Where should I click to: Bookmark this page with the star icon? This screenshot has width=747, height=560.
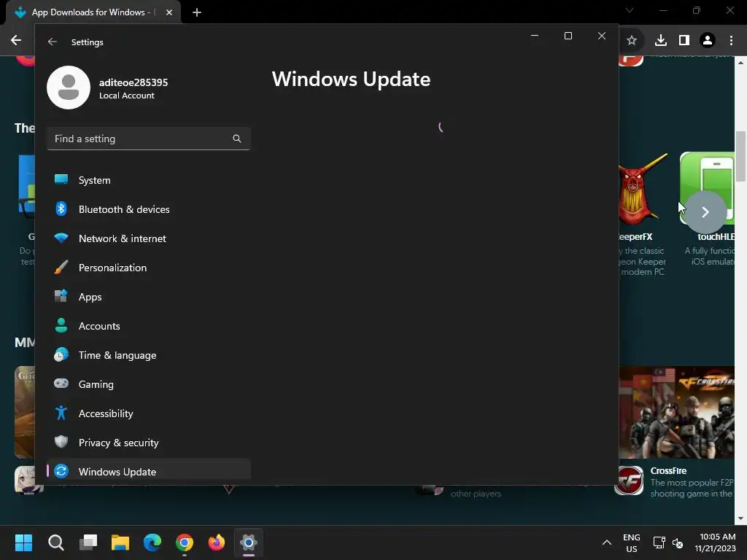coord(632,41)
